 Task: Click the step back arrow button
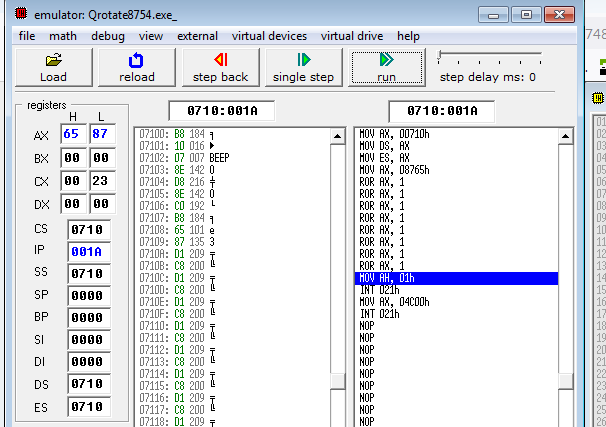point(220,67)
